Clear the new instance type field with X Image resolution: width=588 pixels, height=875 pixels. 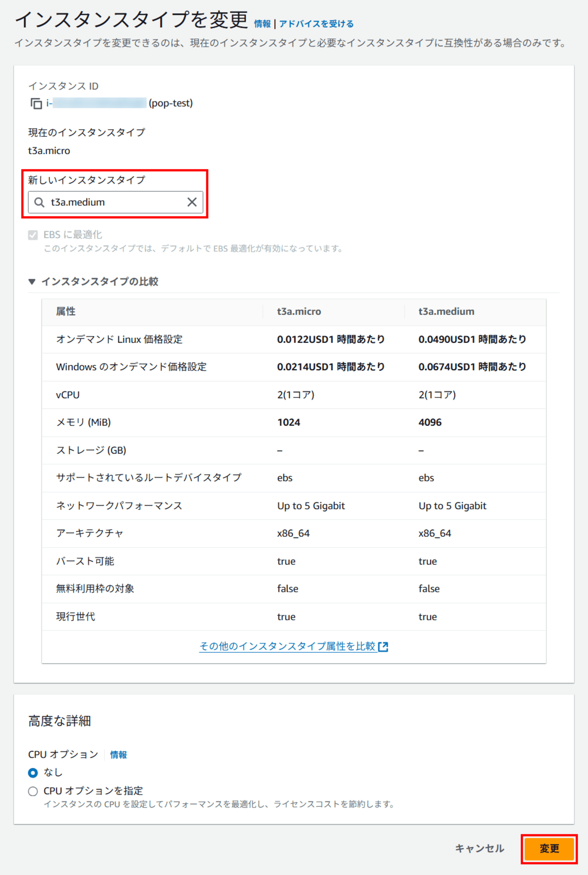192,202
